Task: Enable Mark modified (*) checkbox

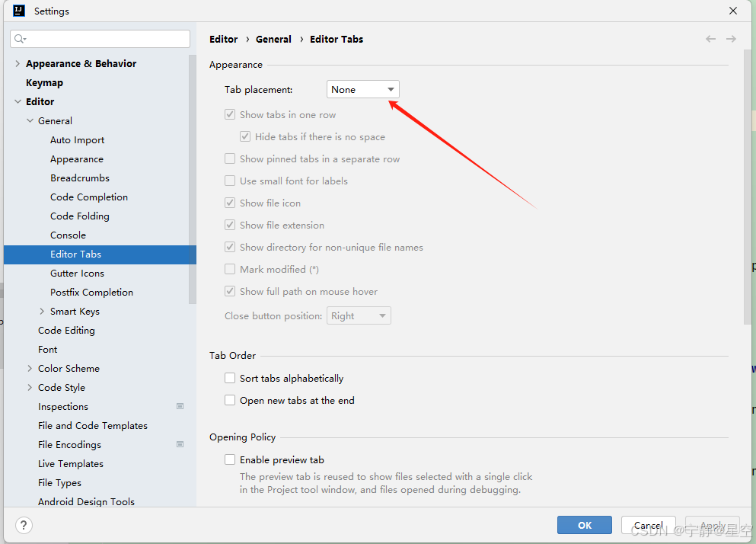Action: (230, 270)
